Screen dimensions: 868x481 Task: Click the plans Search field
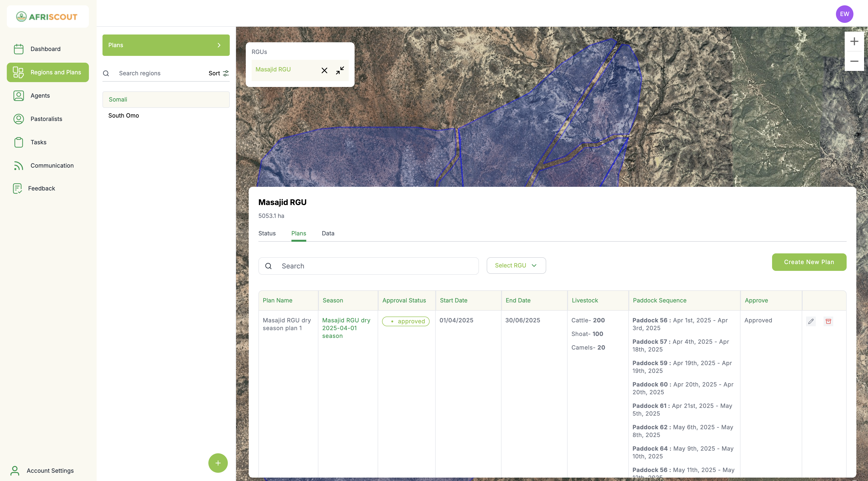point(374,266)
